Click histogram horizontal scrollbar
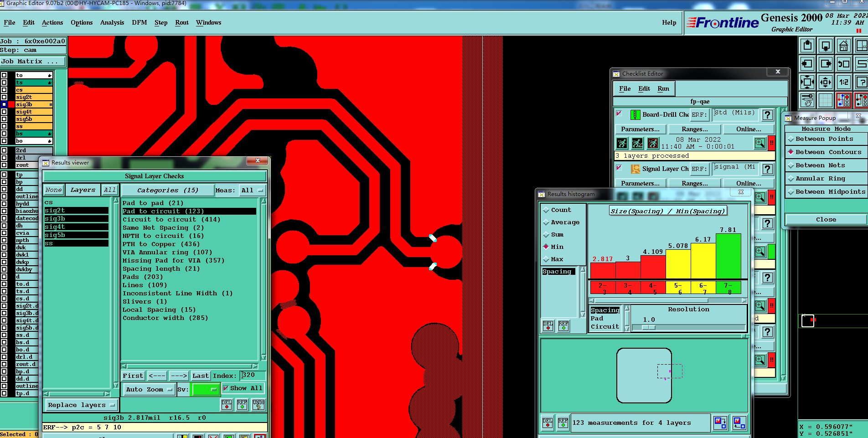This screenshot has width=868, height=438. point(667,301)
